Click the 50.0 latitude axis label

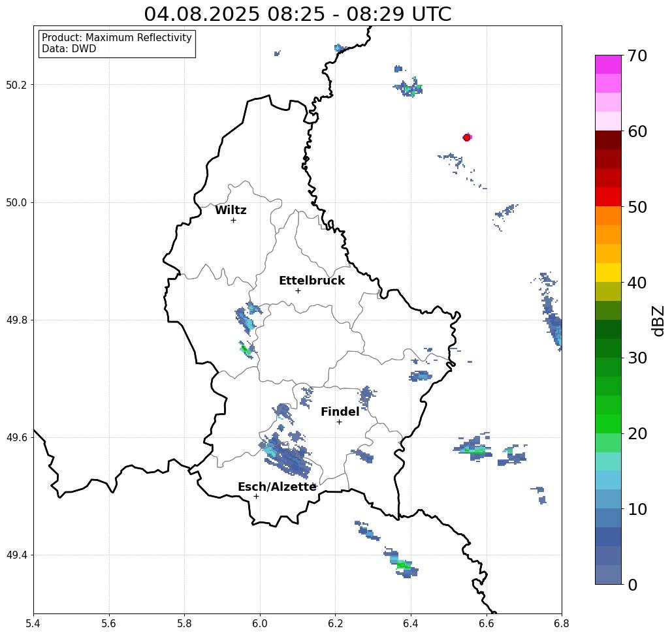16,202
